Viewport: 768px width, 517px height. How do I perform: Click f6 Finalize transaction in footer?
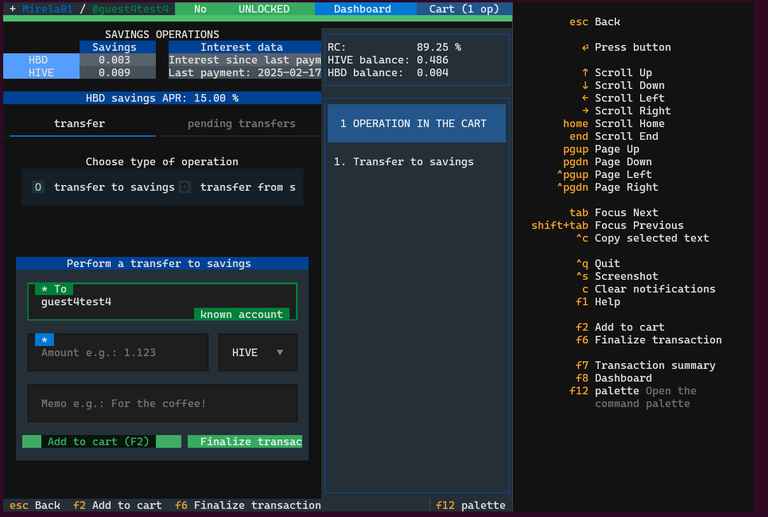point(248,505)
